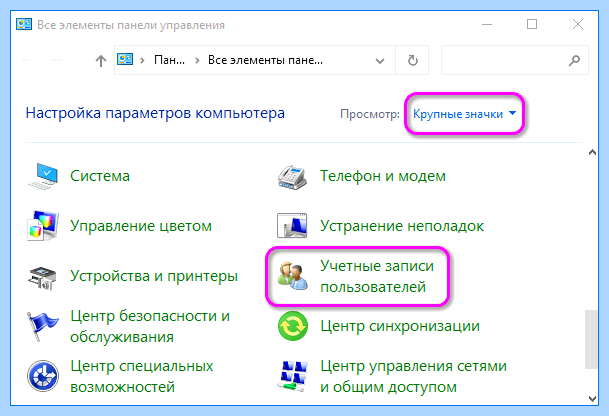
Task: Go up one folder level
Action: coord(101,61)
